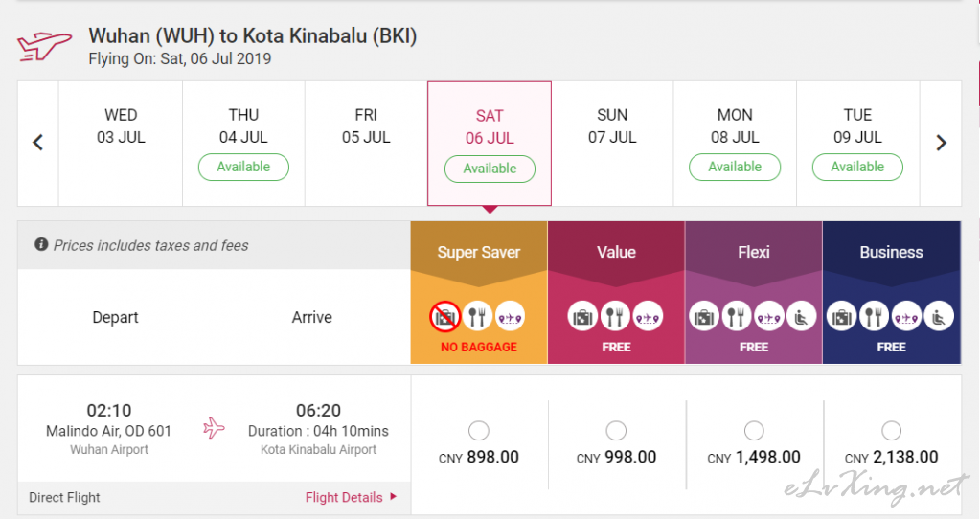This screenshot has height=519, width=980.
Task: Select the Super Saver CNY 898.00 fare
Action: [479, 430]
